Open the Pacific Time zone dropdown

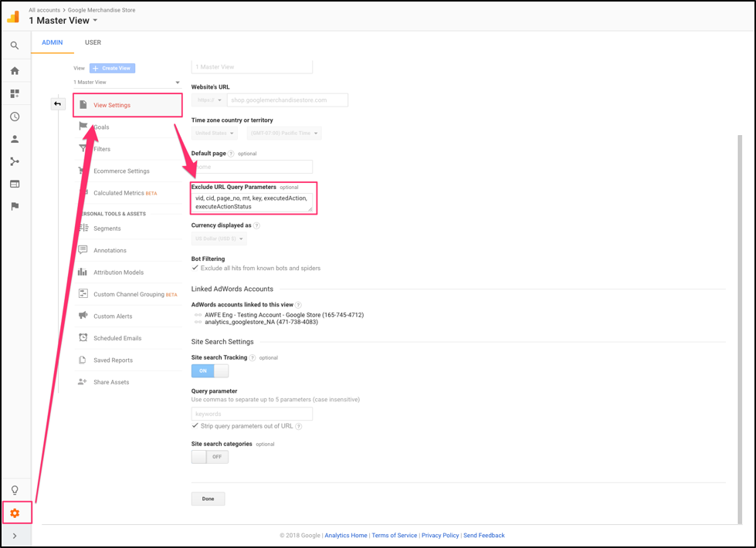point(284,133)
